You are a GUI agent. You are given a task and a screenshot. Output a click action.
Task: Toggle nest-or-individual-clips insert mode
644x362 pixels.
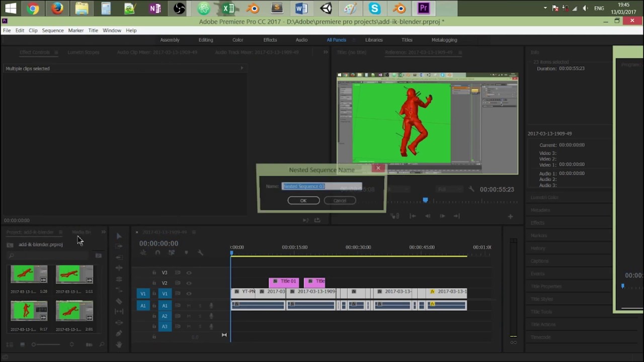coord(143,252)
